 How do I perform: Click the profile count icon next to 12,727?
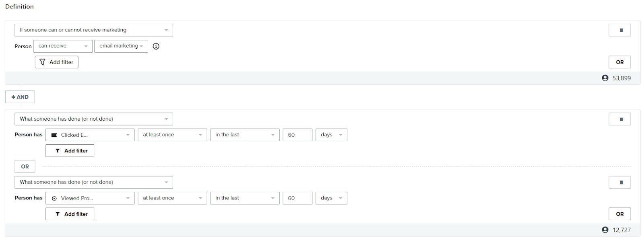point(605,230)
